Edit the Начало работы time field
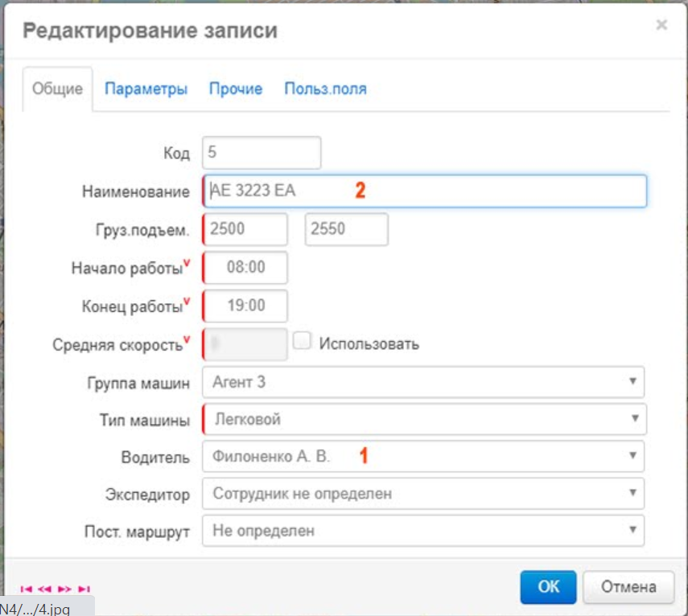 (x=245, y=268)
